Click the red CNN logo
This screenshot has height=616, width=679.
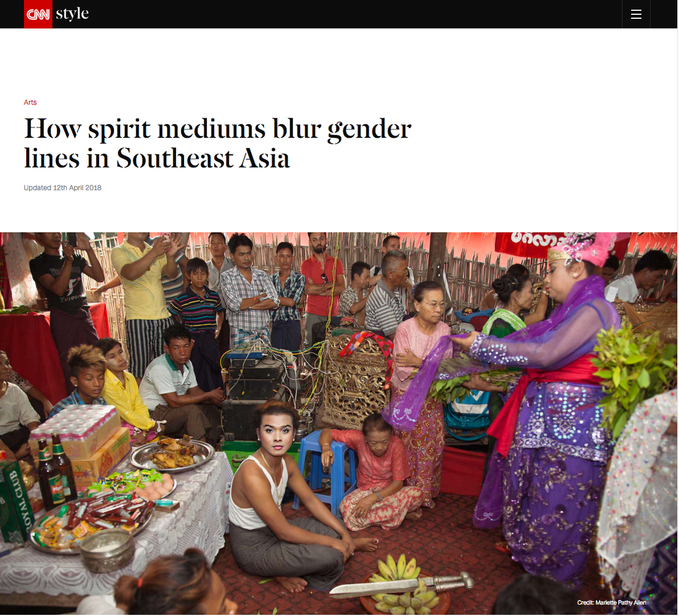[38, 14]
